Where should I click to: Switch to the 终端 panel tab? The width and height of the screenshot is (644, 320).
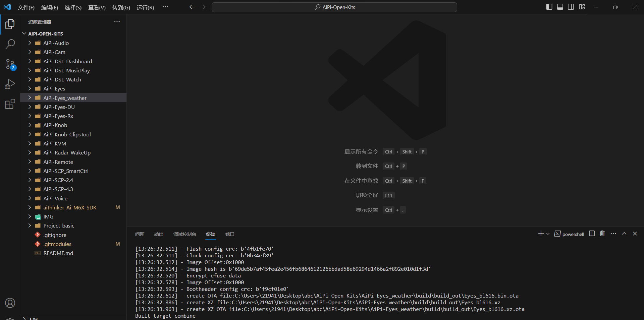point(211,234)
